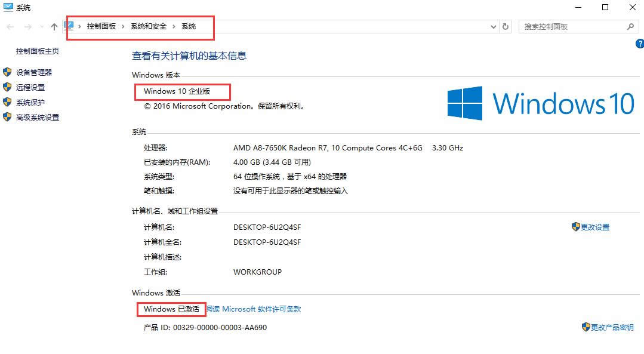Click the blue Help question mark icon
The height and width of the screenshot is (354, 644).
640,44
